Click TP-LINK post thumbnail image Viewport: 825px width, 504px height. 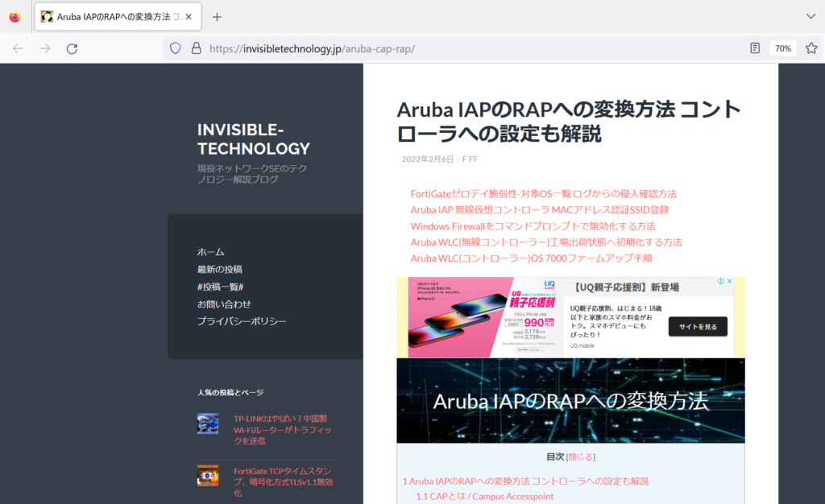click(208, 423)
